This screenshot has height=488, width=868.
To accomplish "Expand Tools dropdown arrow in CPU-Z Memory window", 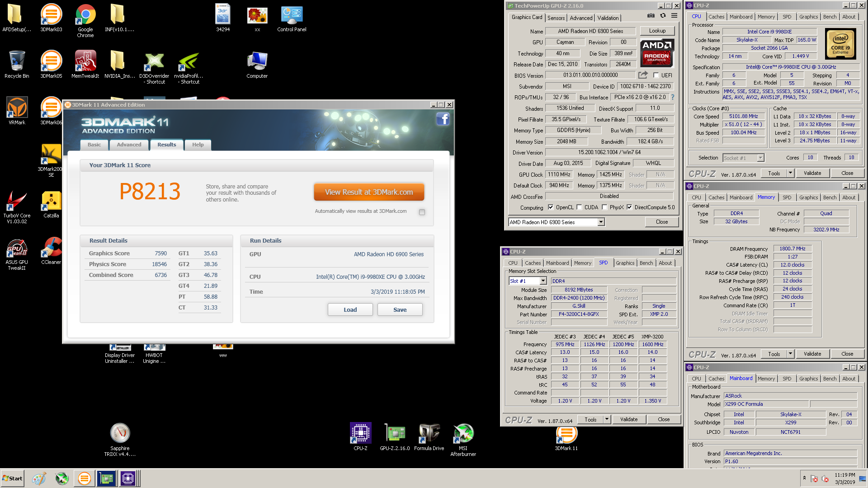I will tap(790, 354).
